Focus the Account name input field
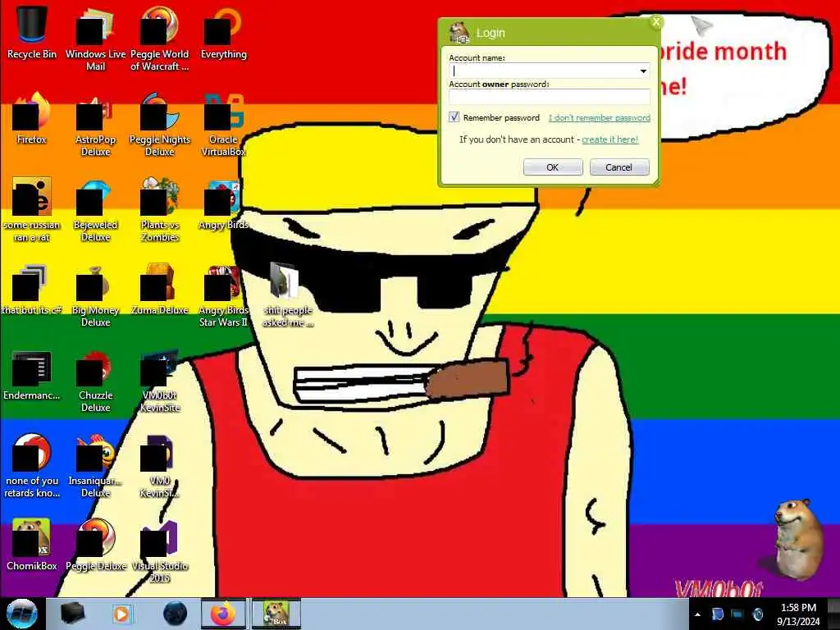Screen dimensions: 840x630 [x=549, y=71]
